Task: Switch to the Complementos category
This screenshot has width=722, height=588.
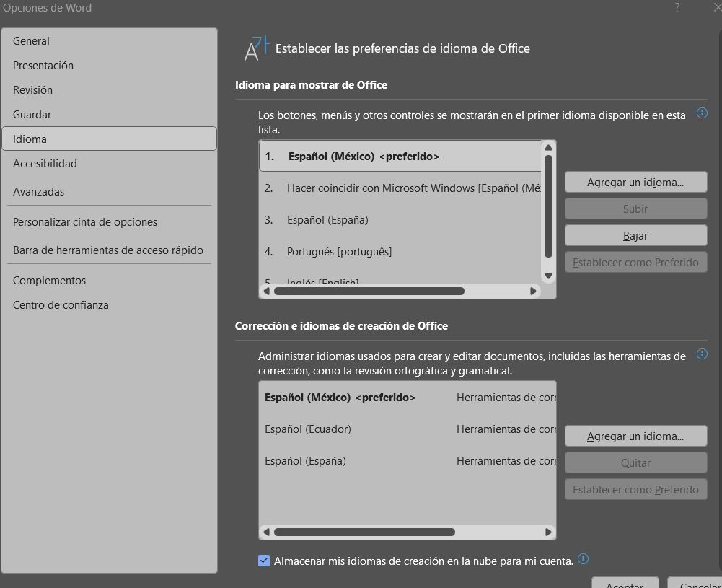Action: pyautogui.click(x=109, y=281)
